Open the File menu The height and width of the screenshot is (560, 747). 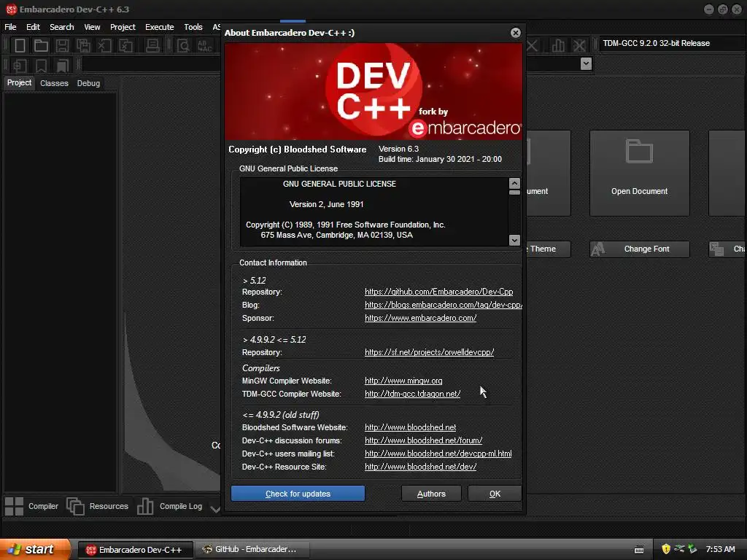pos(10,27)
